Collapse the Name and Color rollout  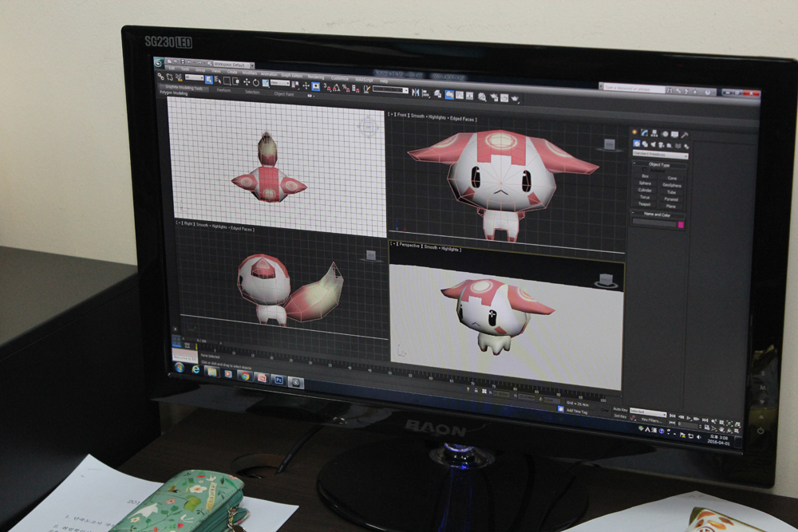point(657,215)
